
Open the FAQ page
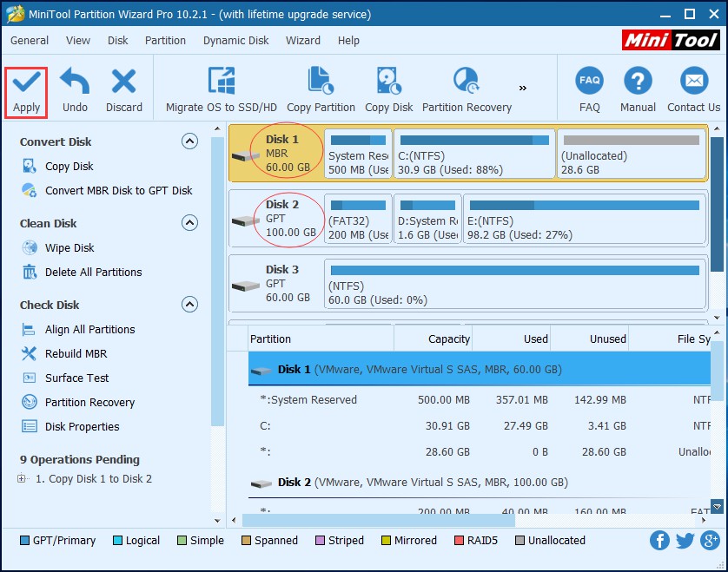(x=590, y=91)
